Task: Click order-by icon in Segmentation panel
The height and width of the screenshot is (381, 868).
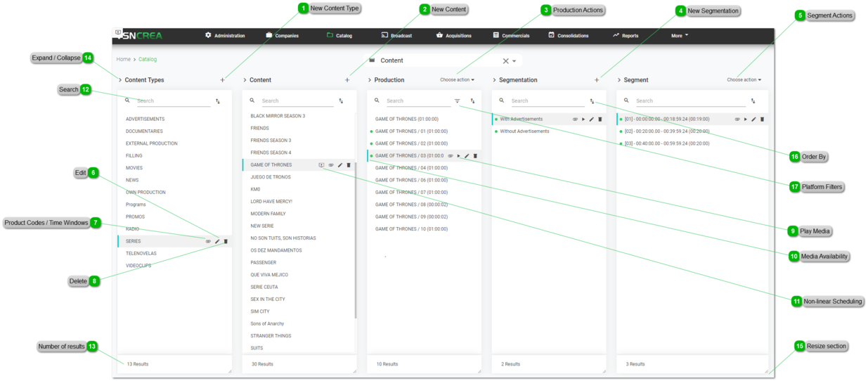Action: coord(592,101)
